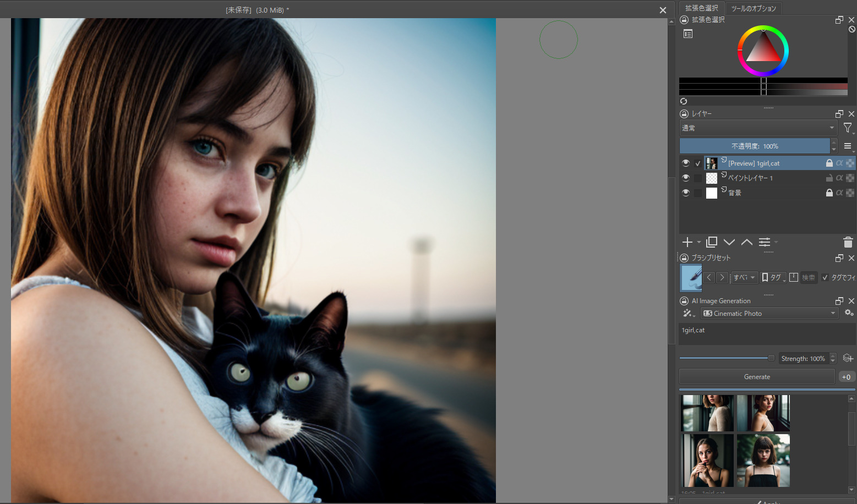The width and height of the screenshot is (857, 504).
Task: Open the 通常 blending mode dropdown
Action: (758, 128)
